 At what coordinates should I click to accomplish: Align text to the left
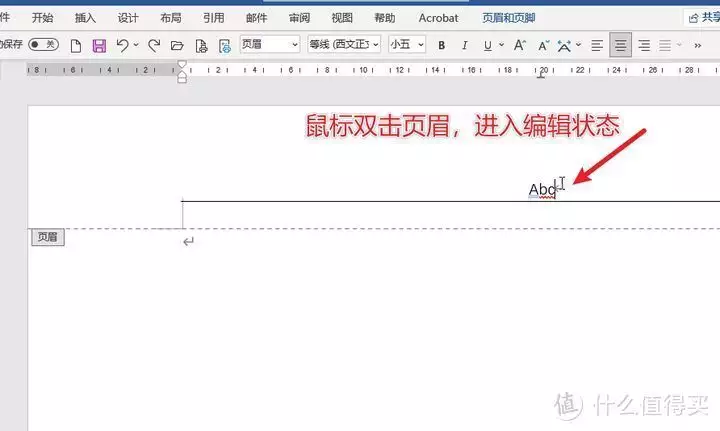click(597, 45)
